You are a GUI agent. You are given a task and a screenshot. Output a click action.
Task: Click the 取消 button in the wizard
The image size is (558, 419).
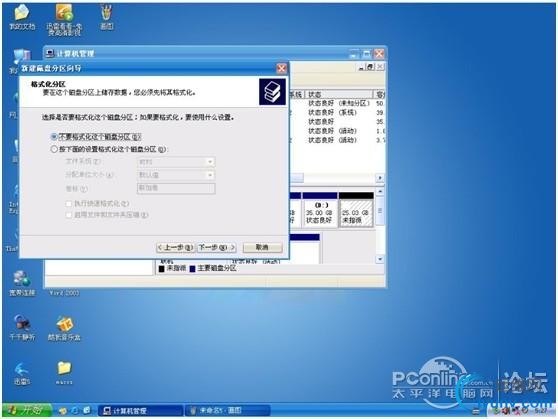(x=262, y=247)
